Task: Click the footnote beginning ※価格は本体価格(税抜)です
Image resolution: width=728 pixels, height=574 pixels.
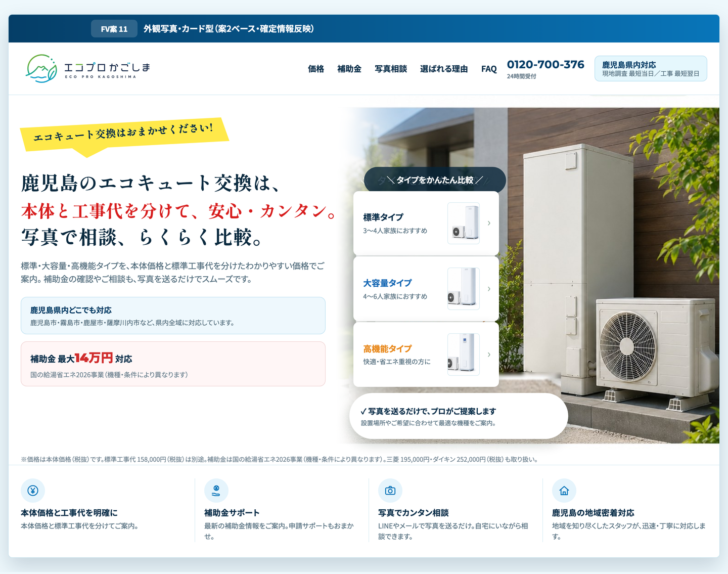Action: pos(280,459)
